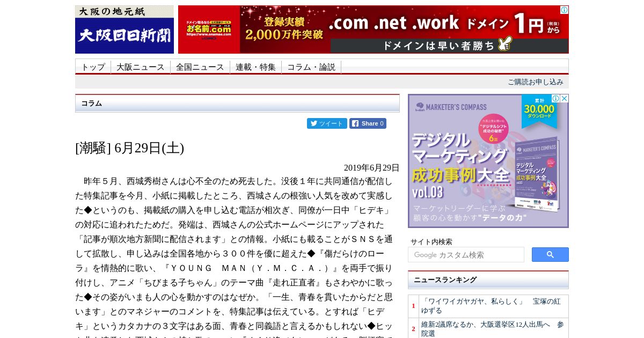
Task: Open ranking item 維新2議席なるか
Action: click(493, 329)
